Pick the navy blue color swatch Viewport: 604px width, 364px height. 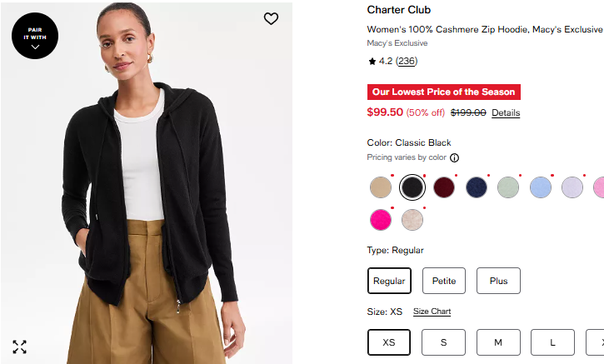477,187
